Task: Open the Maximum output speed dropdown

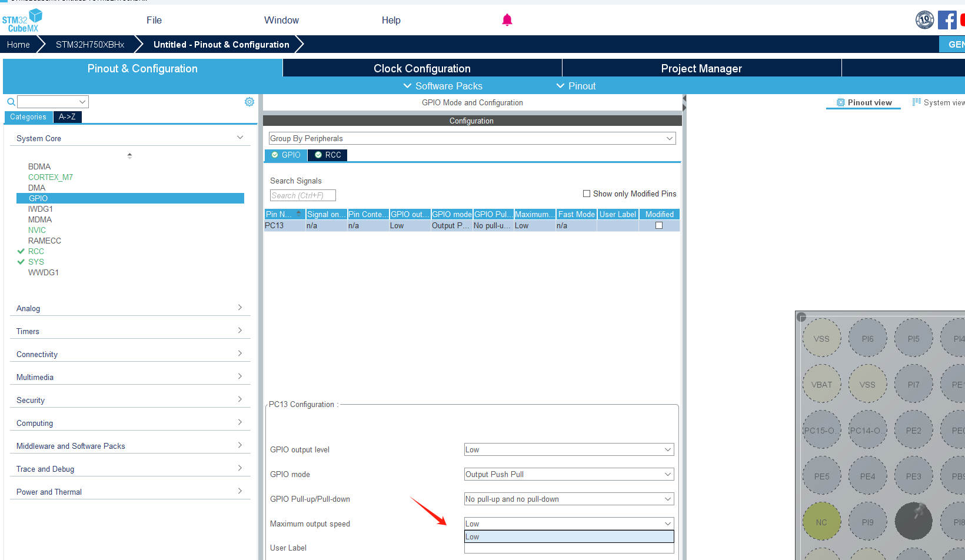Action: (x=569, y=524)
